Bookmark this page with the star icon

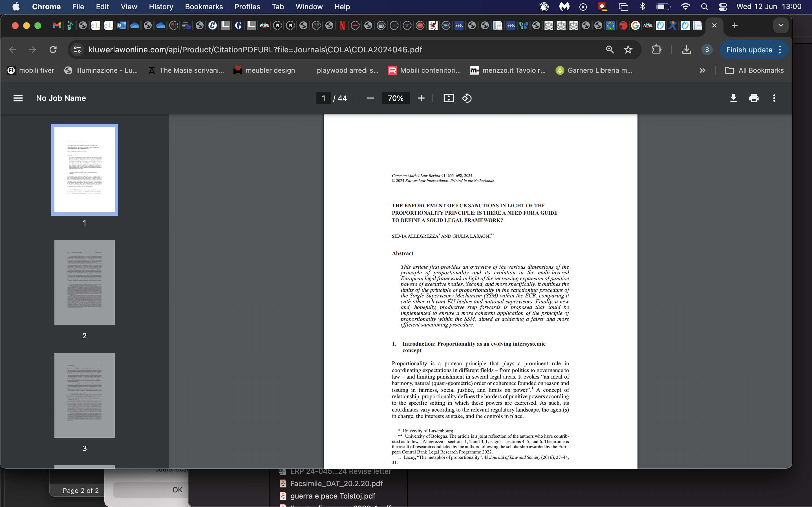(628, 50)
